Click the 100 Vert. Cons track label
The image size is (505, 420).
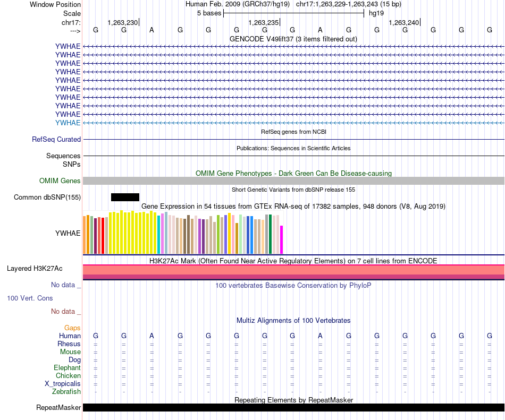tap(30, 298)
